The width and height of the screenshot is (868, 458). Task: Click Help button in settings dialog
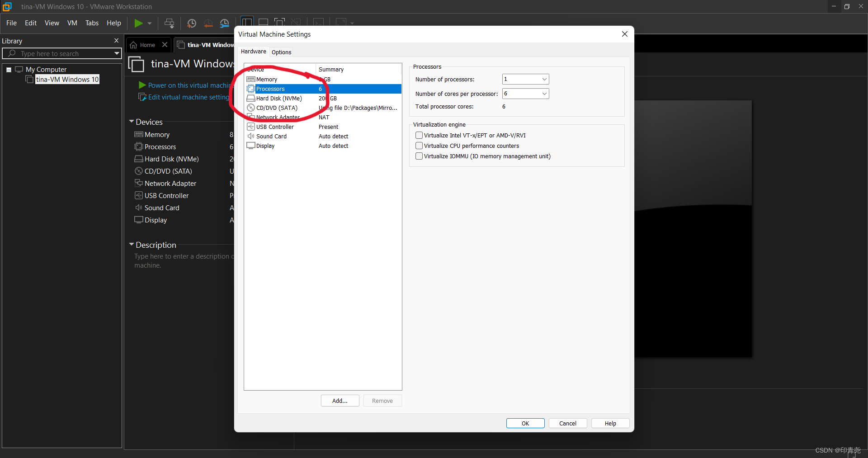(610, 423)
